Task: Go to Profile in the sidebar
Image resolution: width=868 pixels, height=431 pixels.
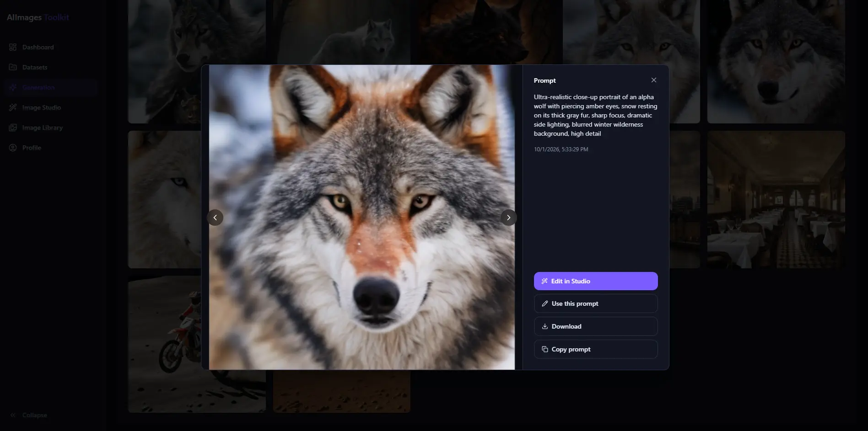Action: pyautogui.click(x=51, y=148)
